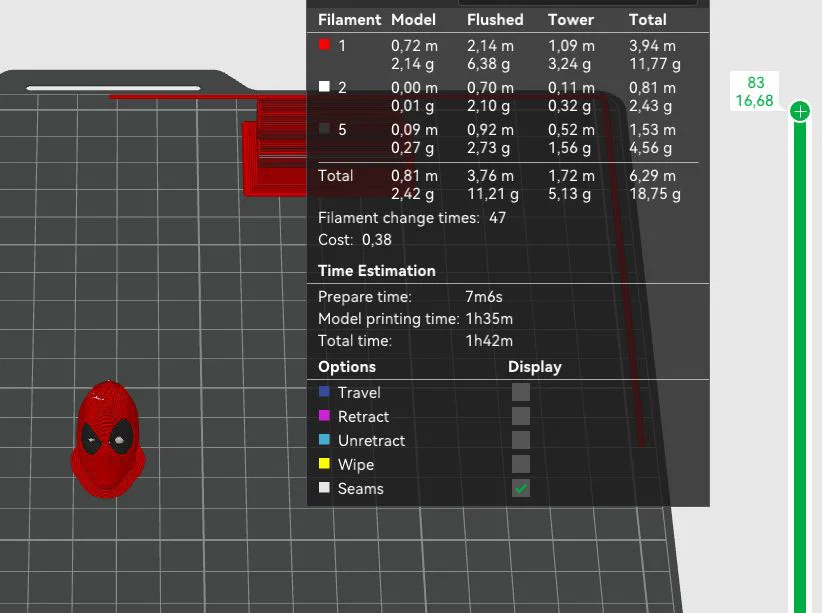Click the red filament 1 color swatch
This screenshot has height=613, width=822.
(x=325, y=45)
